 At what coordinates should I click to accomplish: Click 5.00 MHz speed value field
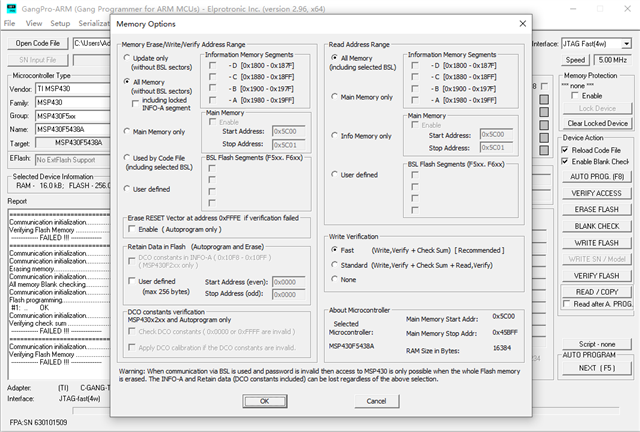pos(613,60)
